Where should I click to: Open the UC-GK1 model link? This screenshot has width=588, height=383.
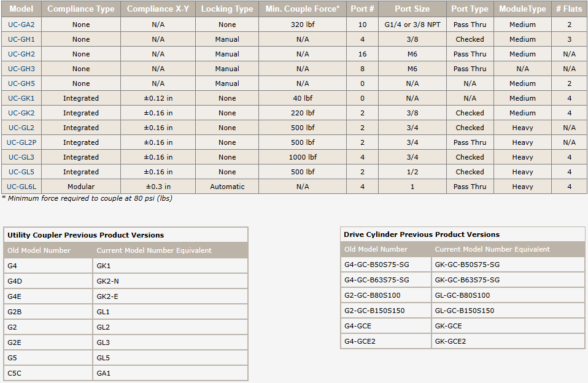pos(21,98)
